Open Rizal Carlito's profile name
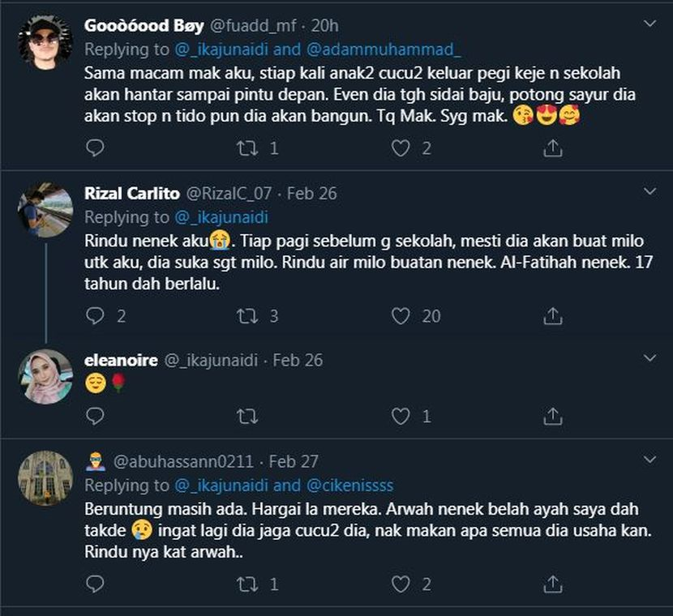Image resolution: width=673 pixels, height=616 pixels. coord(132,193)
